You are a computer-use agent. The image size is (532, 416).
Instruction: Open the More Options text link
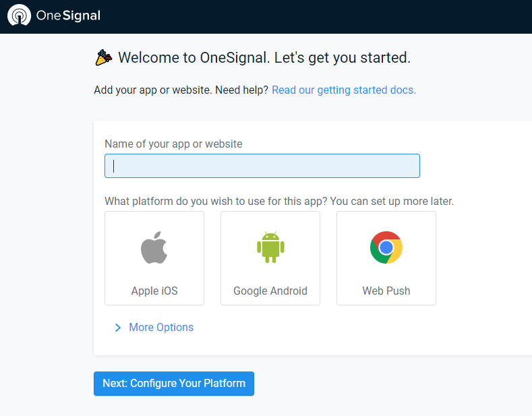pyautogui.click(x=161, y=327)
